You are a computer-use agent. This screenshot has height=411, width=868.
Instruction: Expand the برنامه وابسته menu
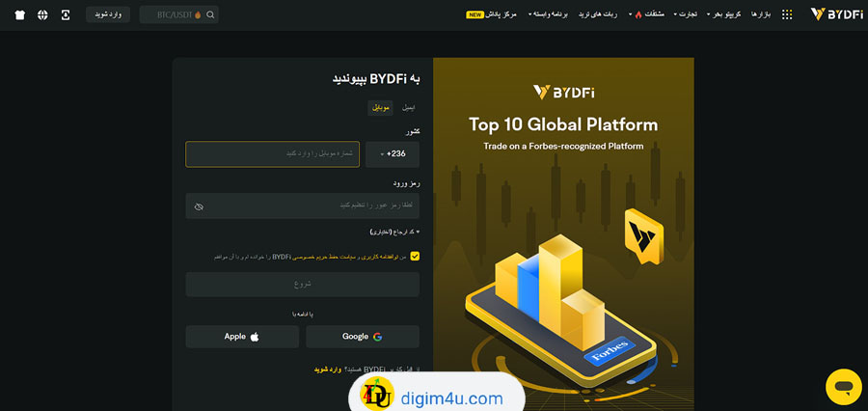click(548, 15)
